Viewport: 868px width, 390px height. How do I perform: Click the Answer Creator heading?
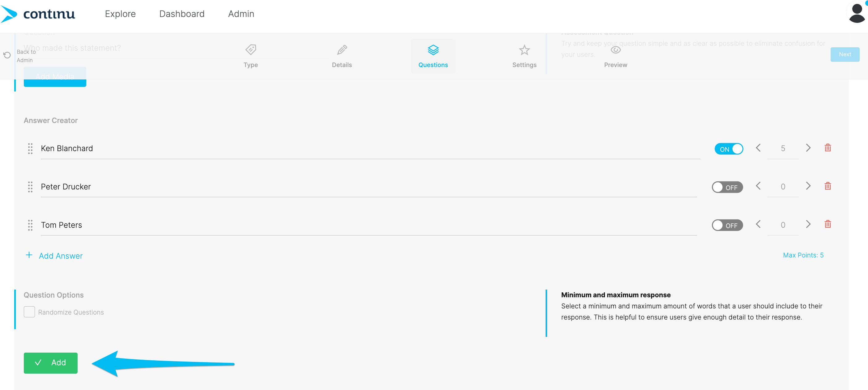pyautogui.click(x=51, y=121)
